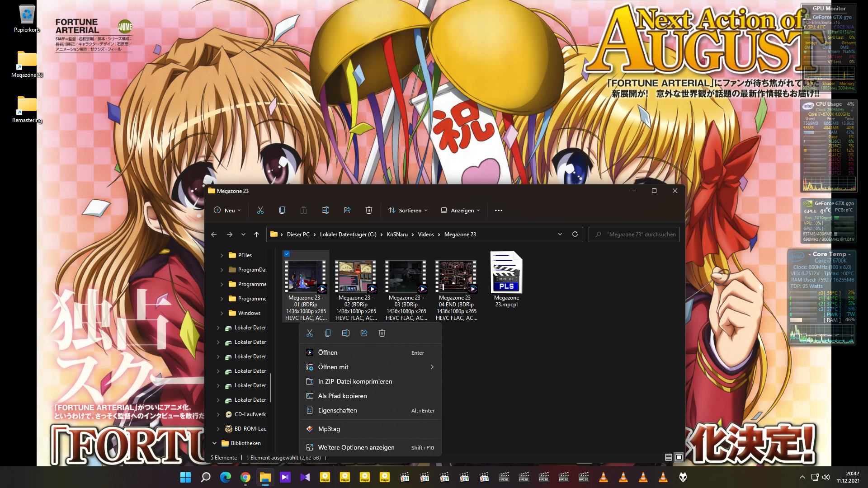
Task: Open VLC from the taskbar
Action: tap(604, 477)
